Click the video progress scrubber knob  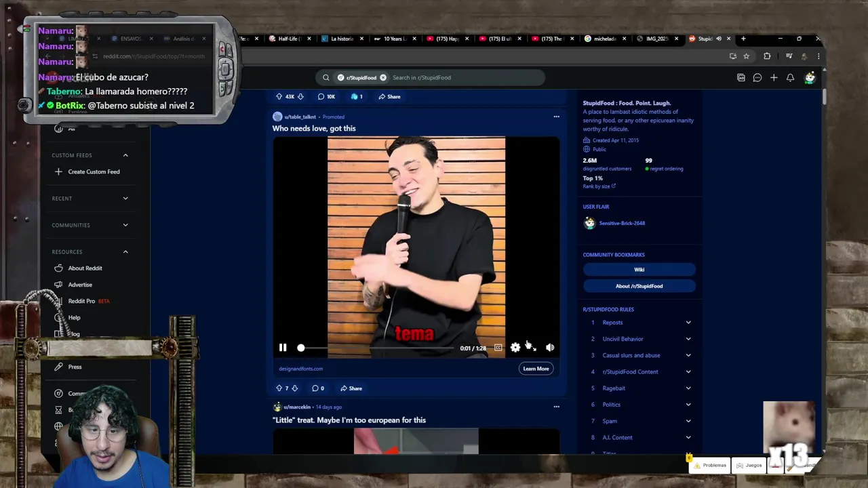coord(301,348)
